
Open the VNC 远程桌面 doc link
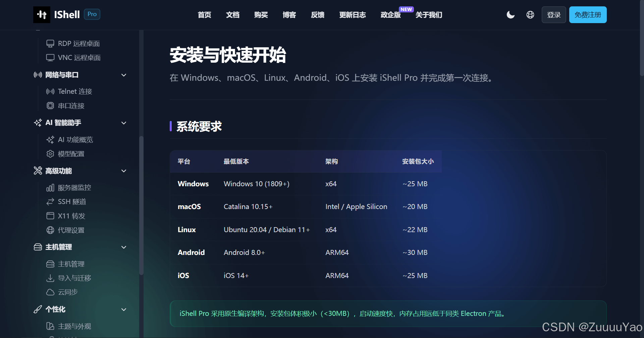[79, 58]
